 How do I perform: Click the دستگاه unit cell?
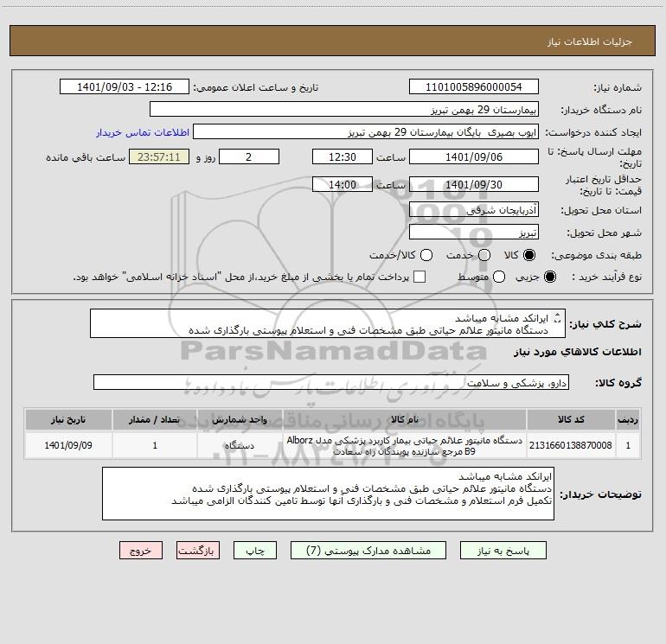click(x=240, y=445)
